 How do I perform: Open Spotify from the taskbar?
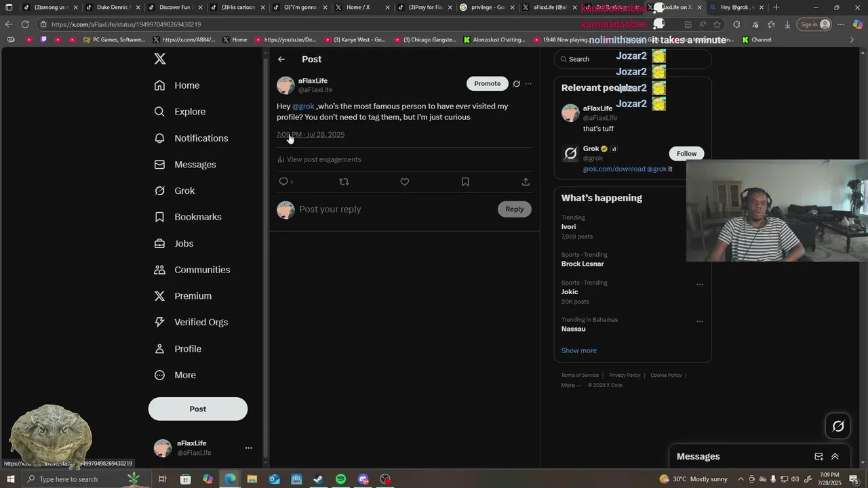[341, 479]
